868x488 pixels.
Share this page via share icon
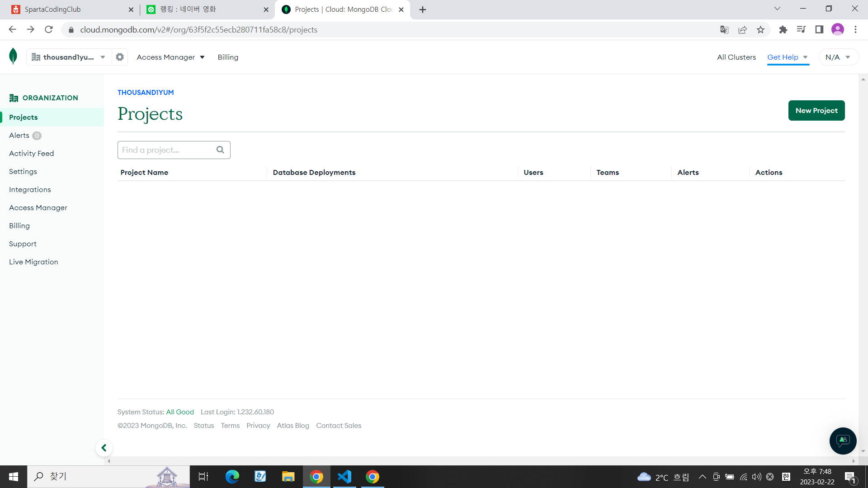click(742, 30)
